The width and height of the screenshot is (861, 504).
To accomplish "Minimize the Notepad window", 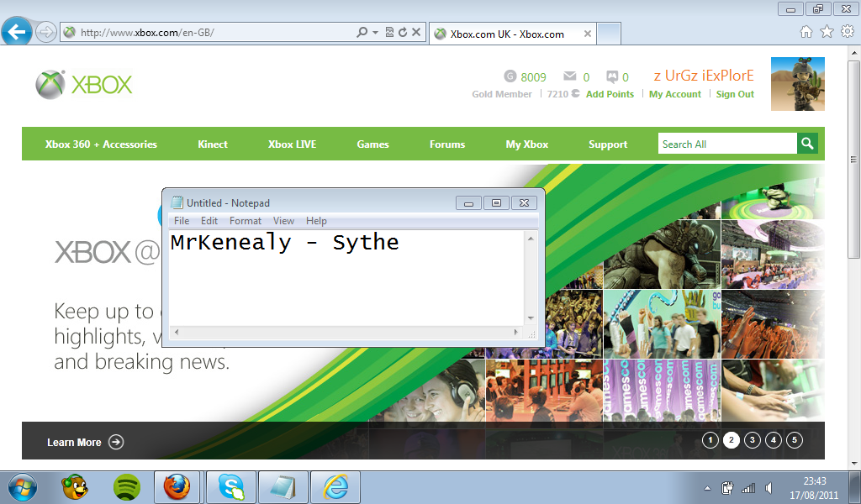I will (468, 203).
